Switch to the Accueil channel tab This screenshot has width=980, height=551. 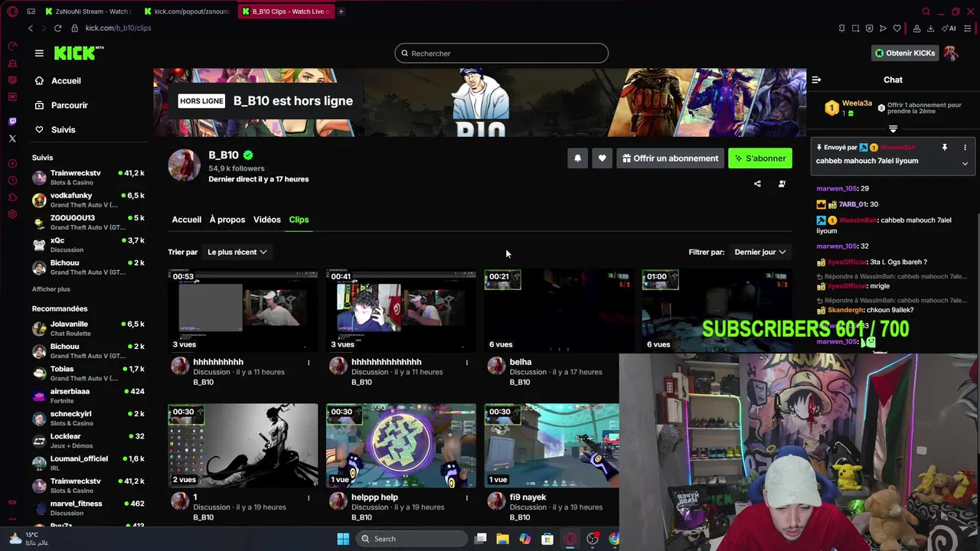tap(187, 220)
